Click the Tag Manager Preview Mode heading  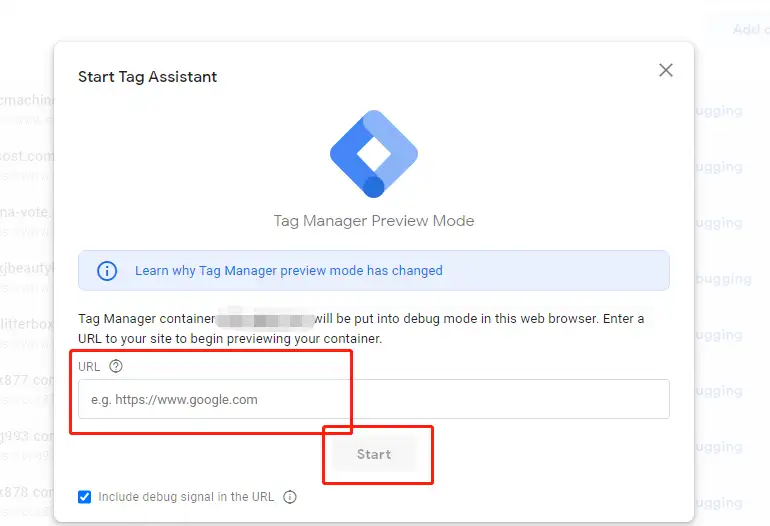(374, 221)
